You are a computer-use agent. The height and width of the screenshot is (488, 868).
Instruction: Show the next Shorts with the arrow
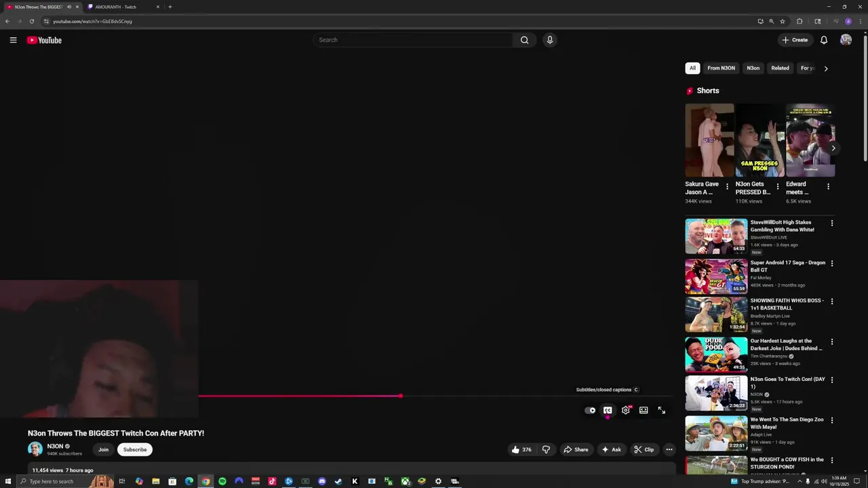coord(833,148)
